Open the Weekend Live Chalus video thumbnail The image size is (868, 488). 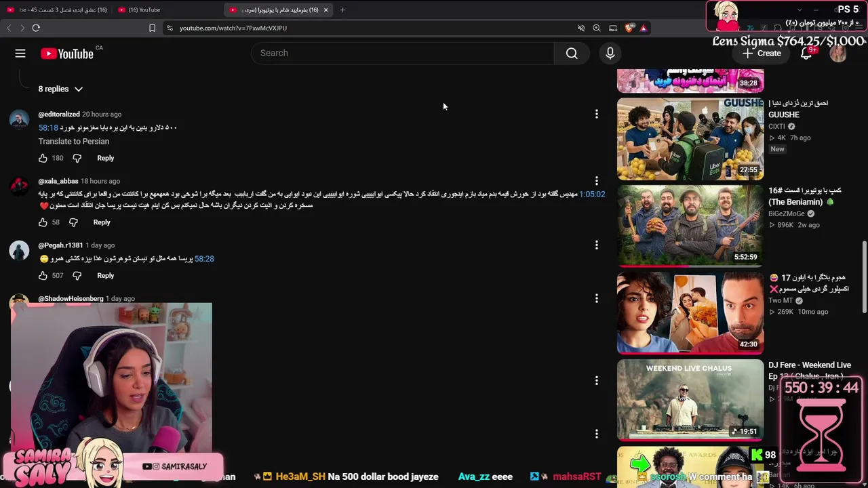[x=690, y=400]
